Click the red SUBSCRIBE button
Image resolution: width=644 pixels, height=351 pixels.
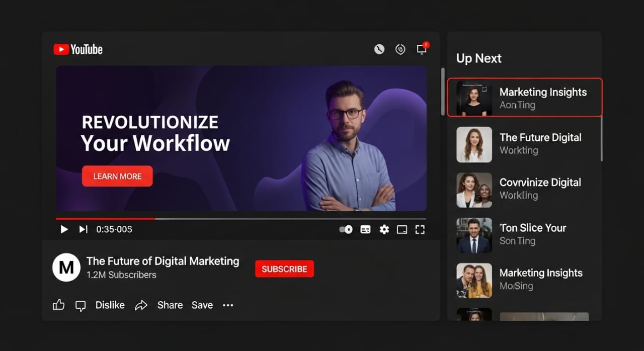click(x=284, y=269)
